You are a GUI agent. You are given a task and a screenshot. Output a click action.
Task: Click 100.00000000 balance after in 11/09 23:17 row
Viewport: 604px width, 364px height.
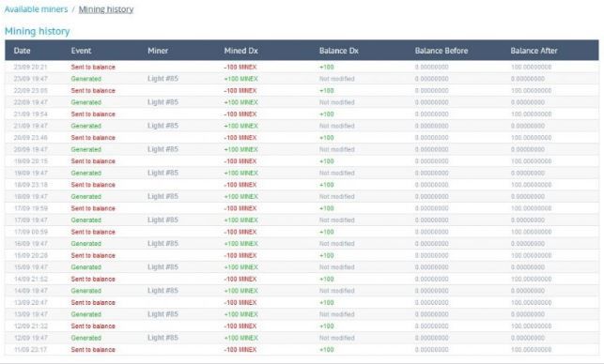pyautogui.click(x=531, y=350)
